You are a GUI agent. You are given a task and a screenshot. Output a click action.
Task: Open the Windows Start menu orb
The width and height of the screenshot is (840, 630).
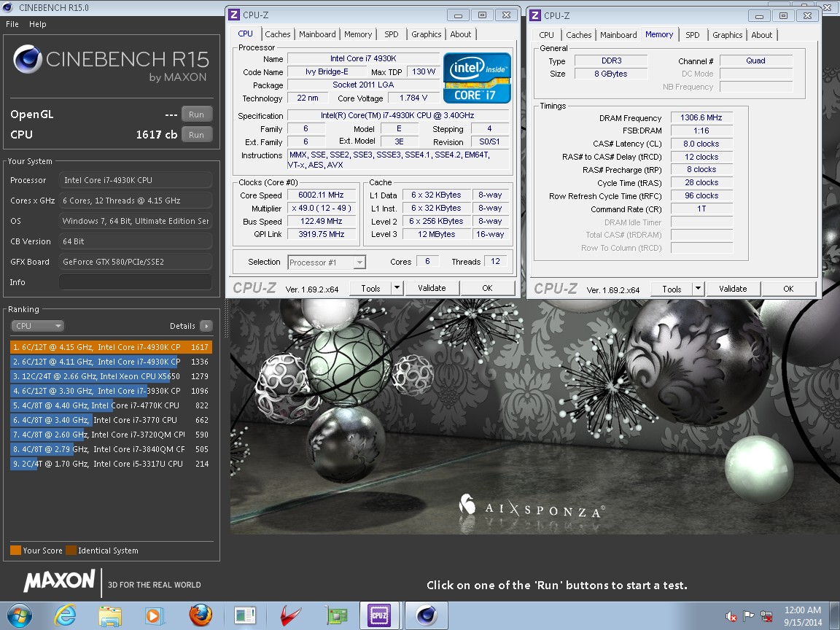click(x=19, y=615)
